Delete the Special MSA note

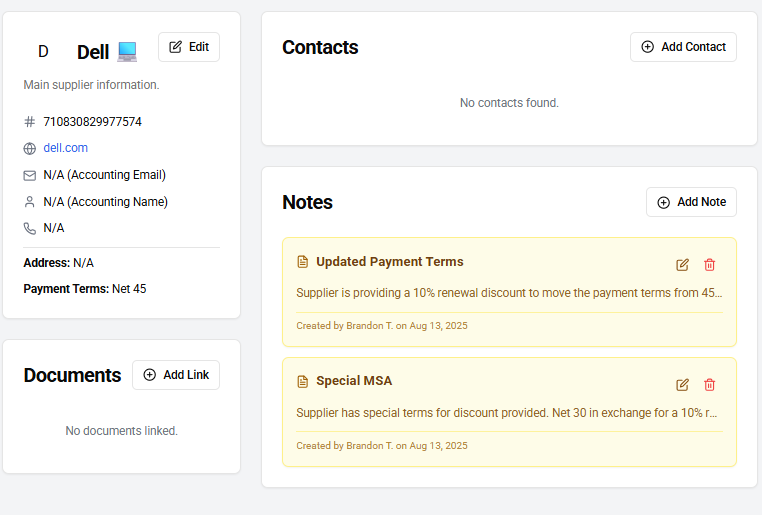click(710, 385)
